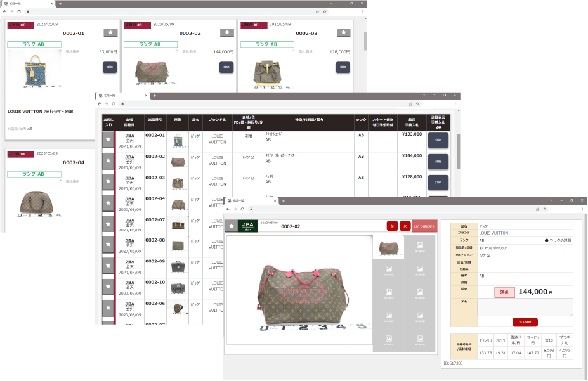Click browser back arrow in list window
This screenshot has width=588, height=381.
click(100, 104)
